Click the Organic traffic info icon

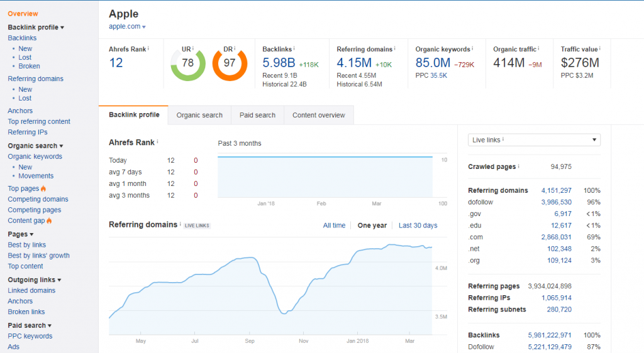click(538, 48)
